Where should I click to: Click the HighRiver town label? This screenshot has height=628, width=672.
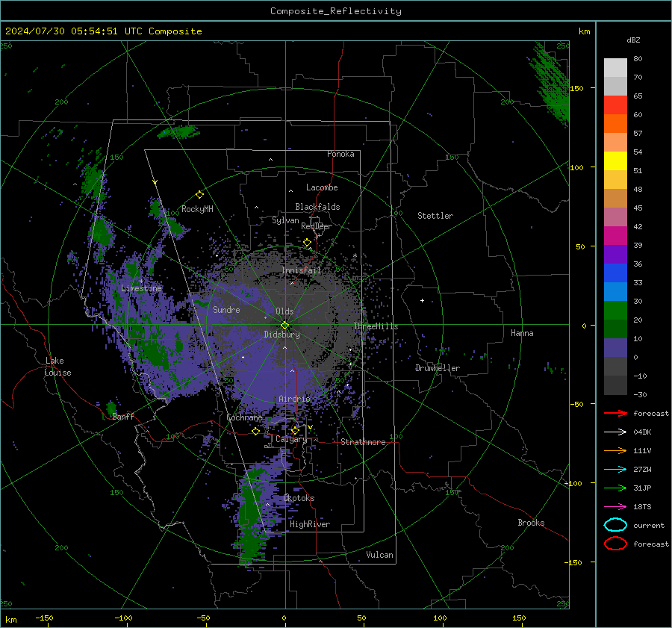(309, 524)
